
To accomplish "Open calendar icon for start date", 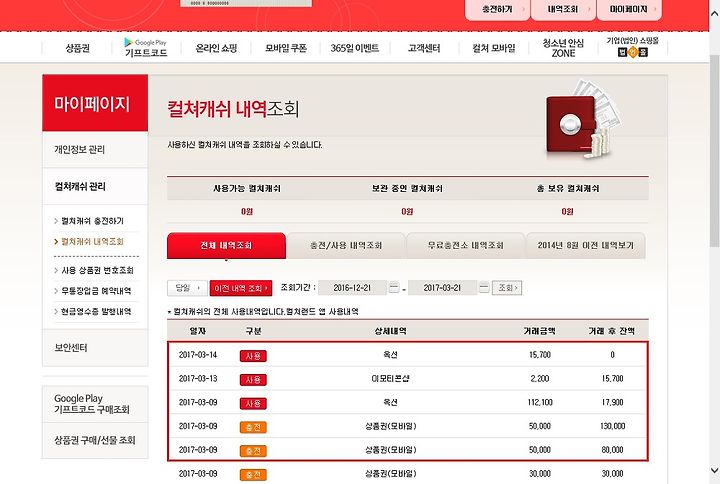I will (394, 287).
